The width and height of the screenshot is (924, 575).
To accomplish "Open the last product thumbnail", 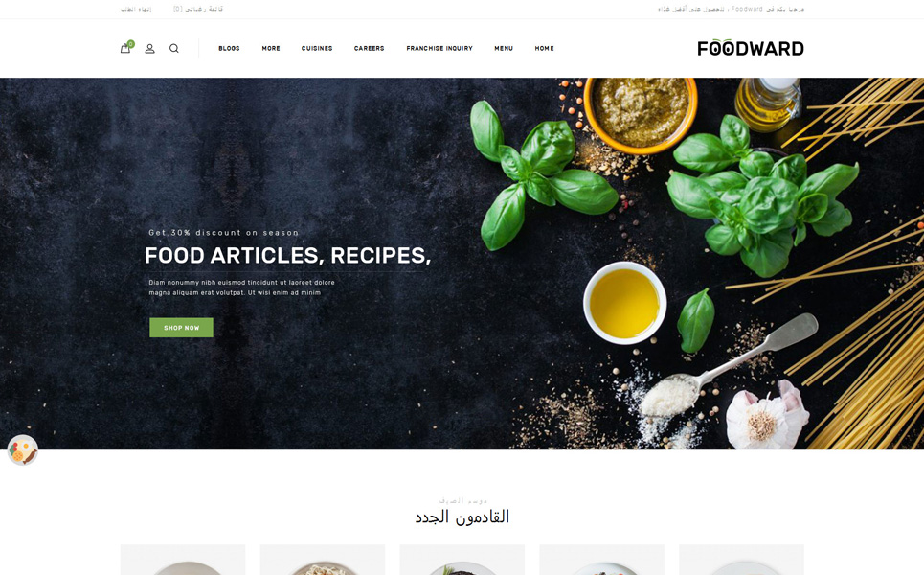I will tap(741, 560).
